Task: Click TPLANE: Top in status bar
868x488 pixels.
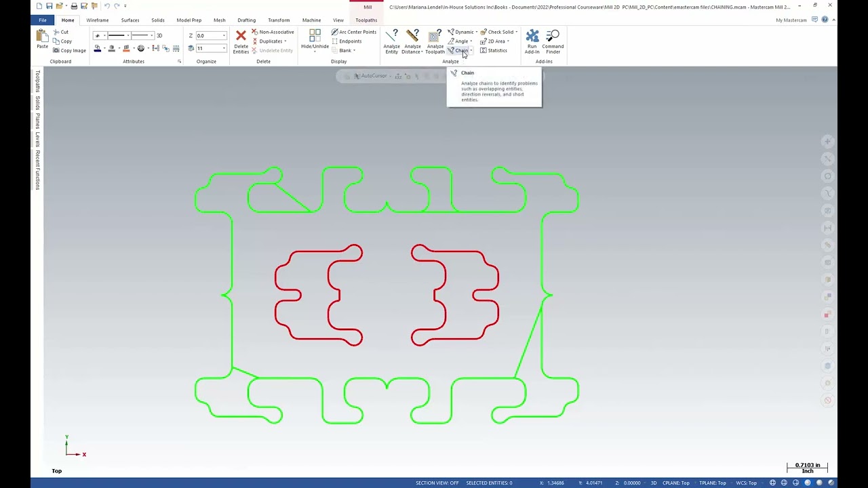Action: tap(713, 483)
